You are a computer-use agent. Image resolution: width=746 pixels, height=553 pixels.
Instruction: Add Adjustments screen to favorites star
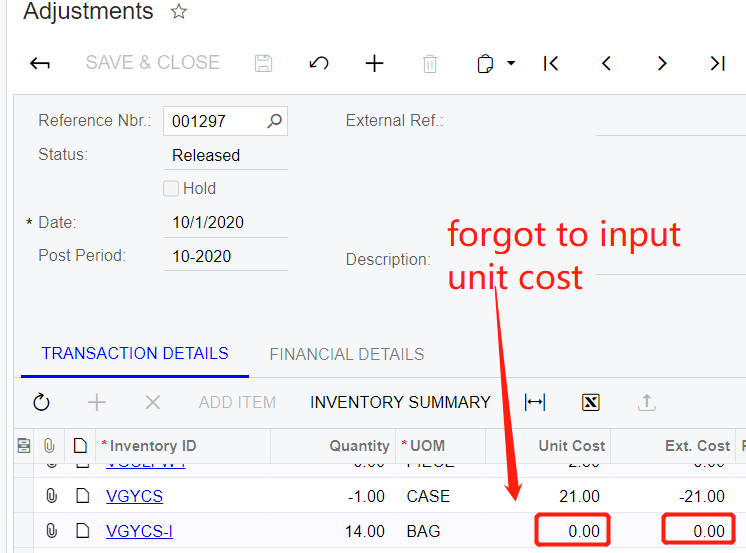click(179, 11)
